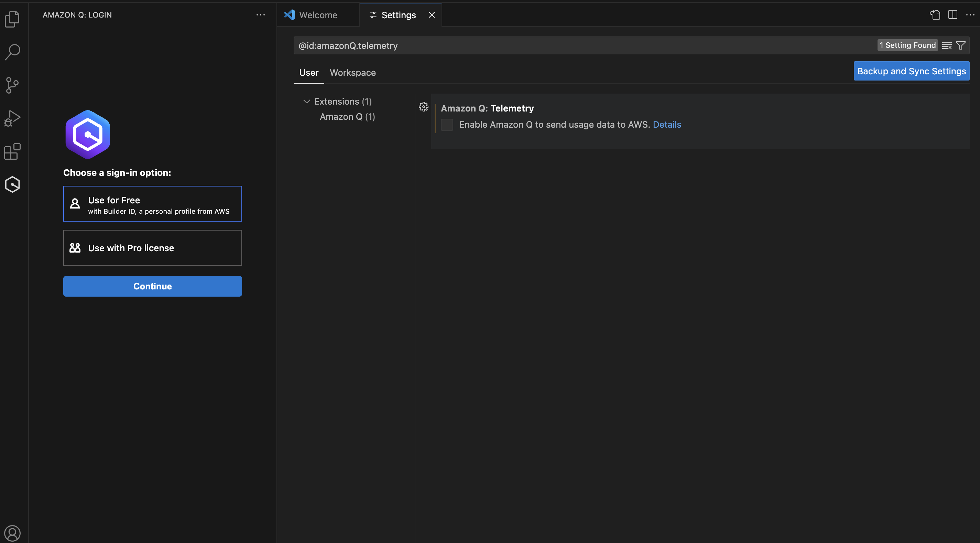Click group icon in Pro license option
This screenshot has height=543, width=980.
[x=75, y=248]
